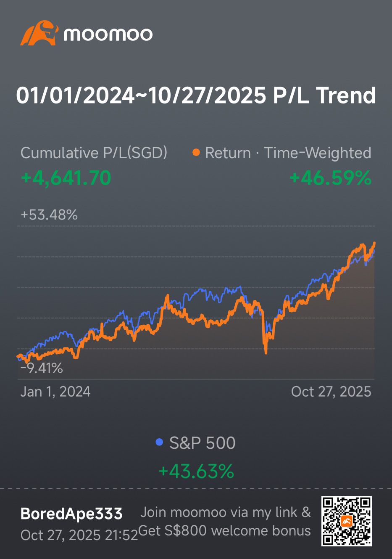Click the +4,641.70 cumulative profit value
The height and width of the screenshot is (559, 392).
point(66,178)
